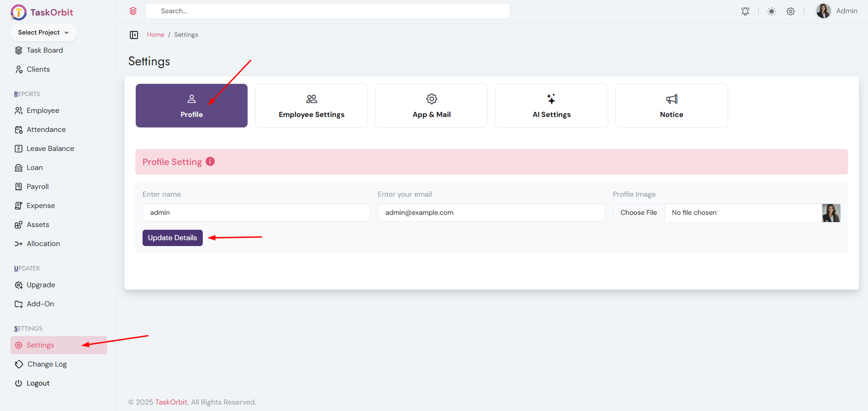This screenshot has height=411, width=868.
Task: Click the notification bell icon
Action: (x=745, y=11)
